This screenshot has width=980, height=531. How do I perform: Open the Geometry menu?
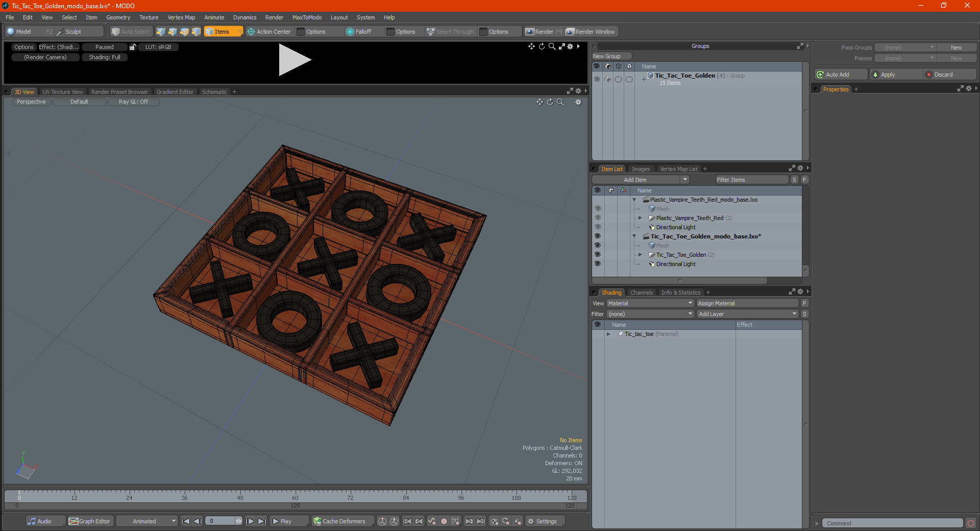coord(118,17)
